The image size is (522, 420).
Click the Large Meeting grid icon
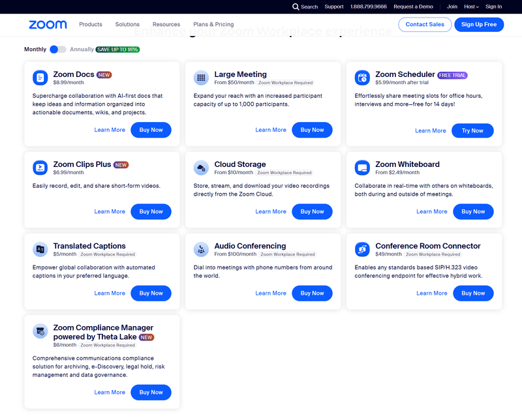pyautogui.click(x=201, y=78)
